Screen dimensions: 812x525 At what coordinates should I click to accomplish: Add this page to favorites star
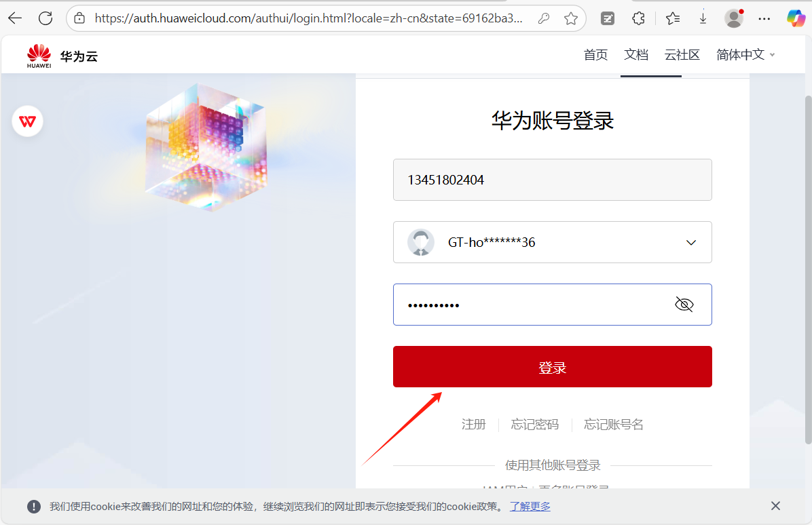click(x=571, y=18)
